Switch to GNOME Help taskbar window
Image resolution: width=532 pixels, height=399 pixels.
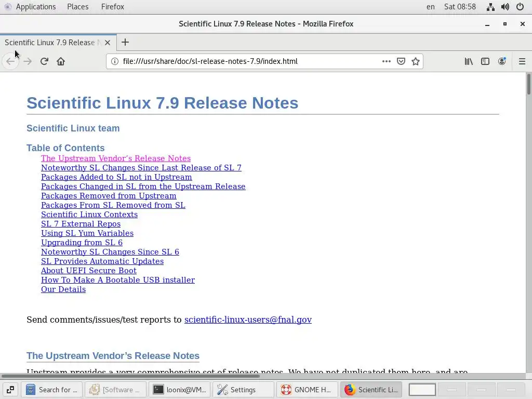(307, 390)
